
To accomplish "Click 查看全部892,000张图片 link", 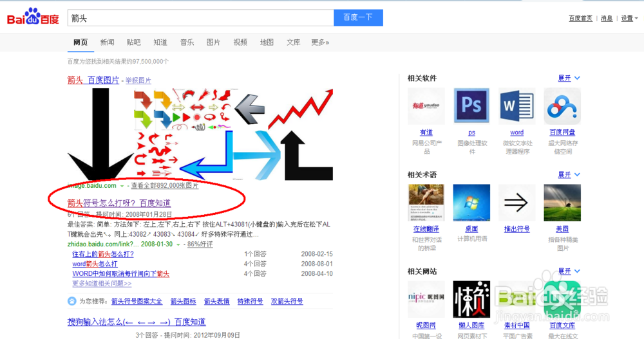I will [165, 186].
